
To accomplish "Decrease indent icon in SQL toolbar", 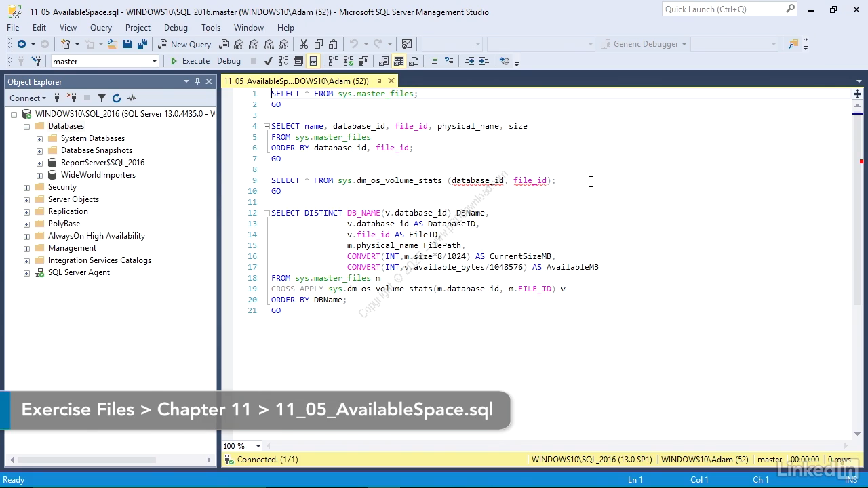I will [x=469, y=61].
